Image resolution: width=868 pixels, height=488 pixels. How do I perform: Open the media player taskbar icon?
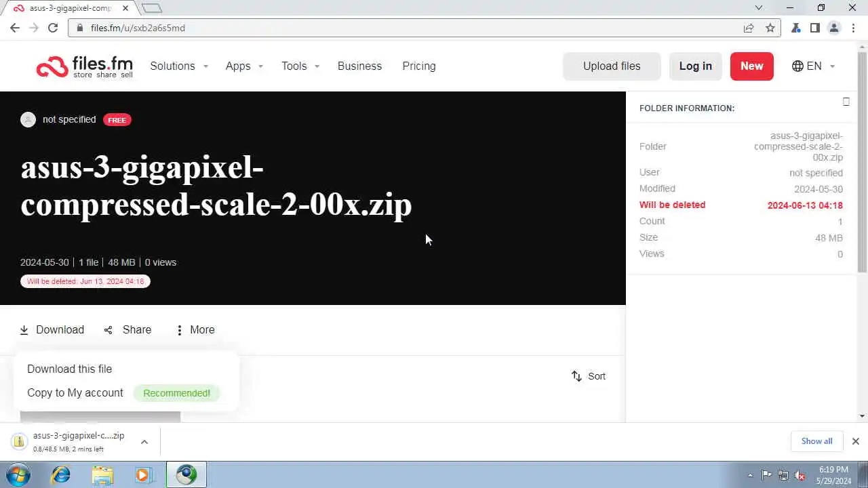143,474
